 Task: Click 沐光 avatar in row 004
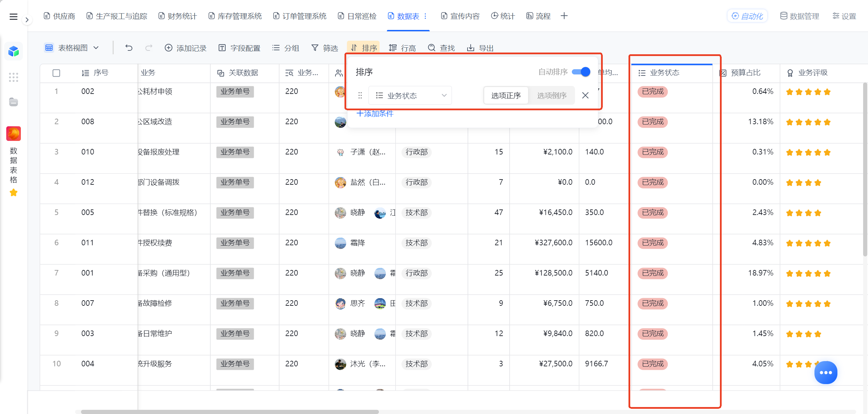click(340, 364)
